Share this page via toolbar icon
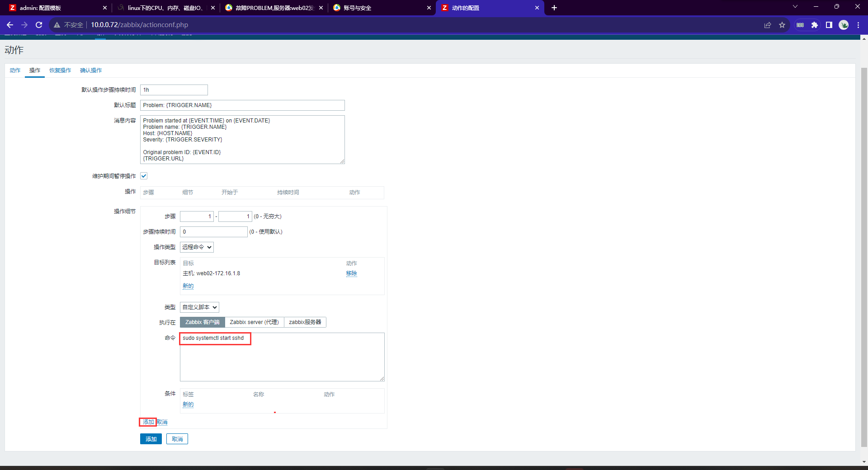This screenshot has height=470, width=868. (x=768, y=25)
